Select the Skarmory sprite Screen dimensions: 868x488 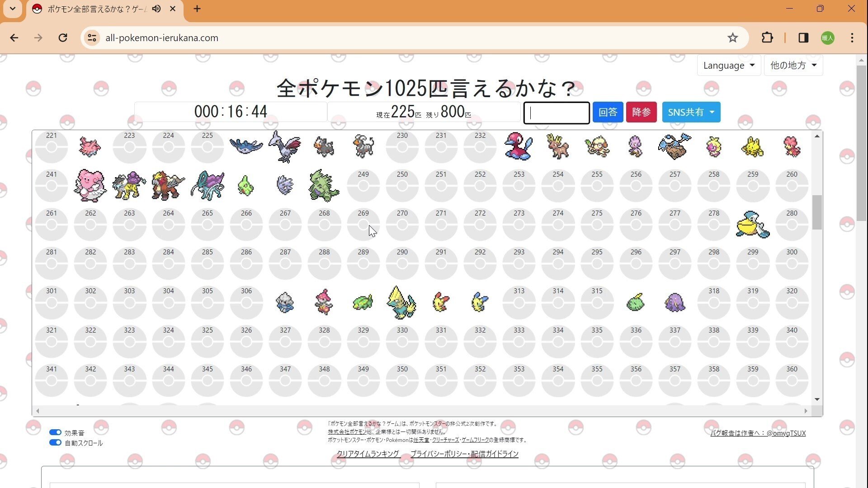tap(285, 146)
